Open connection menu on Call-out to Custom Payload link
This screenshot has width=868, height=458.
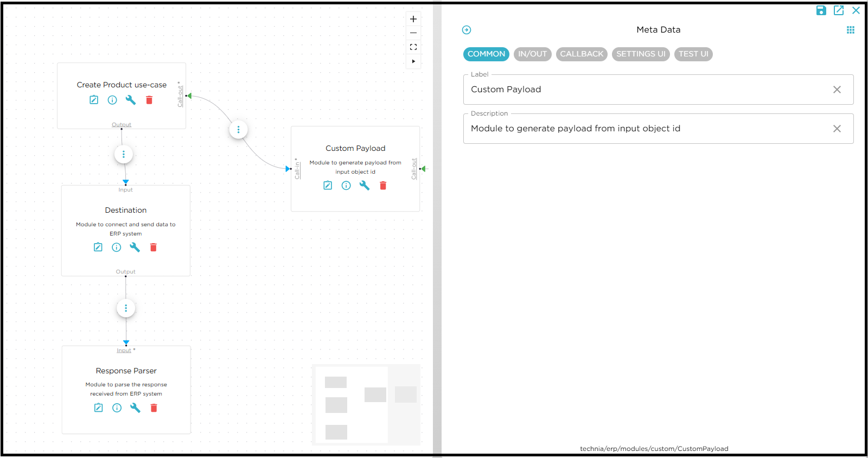click(238, 130)
